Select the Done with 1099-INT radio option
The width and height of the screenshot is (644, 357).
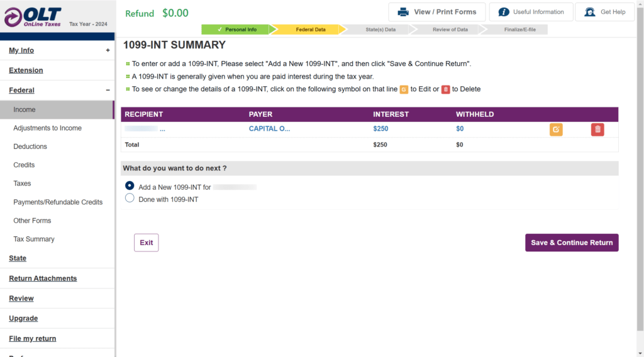[130, 198]
